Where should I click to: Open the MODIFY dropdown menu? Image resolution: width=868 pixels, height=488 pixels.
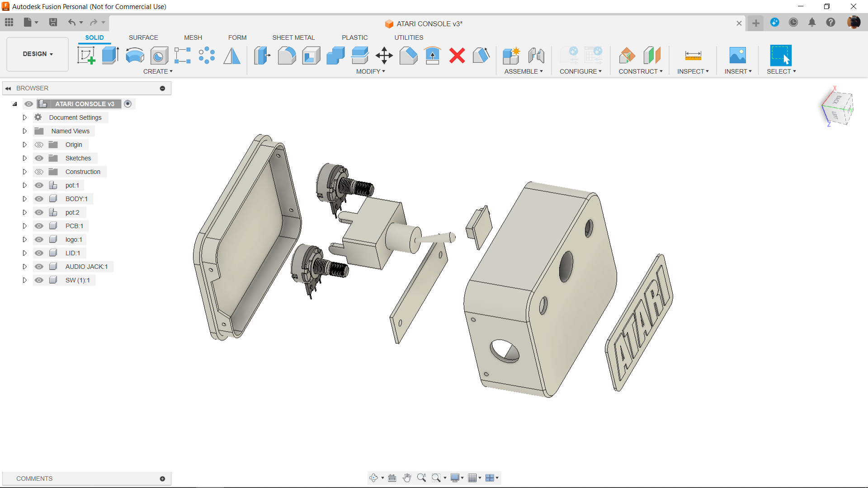[370, 71]
